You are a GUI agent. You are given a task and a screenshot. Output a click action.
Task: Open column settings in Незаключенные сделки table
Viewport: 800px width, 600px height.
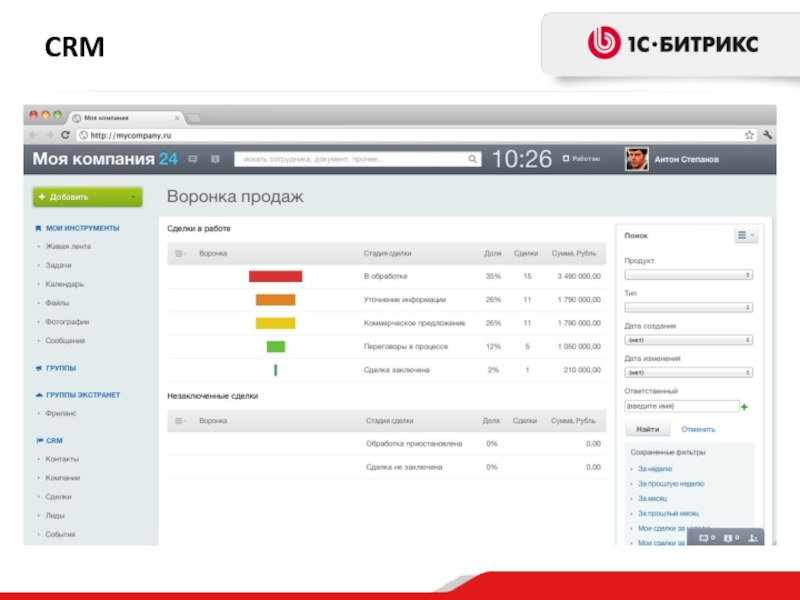[x=180, y=420]
